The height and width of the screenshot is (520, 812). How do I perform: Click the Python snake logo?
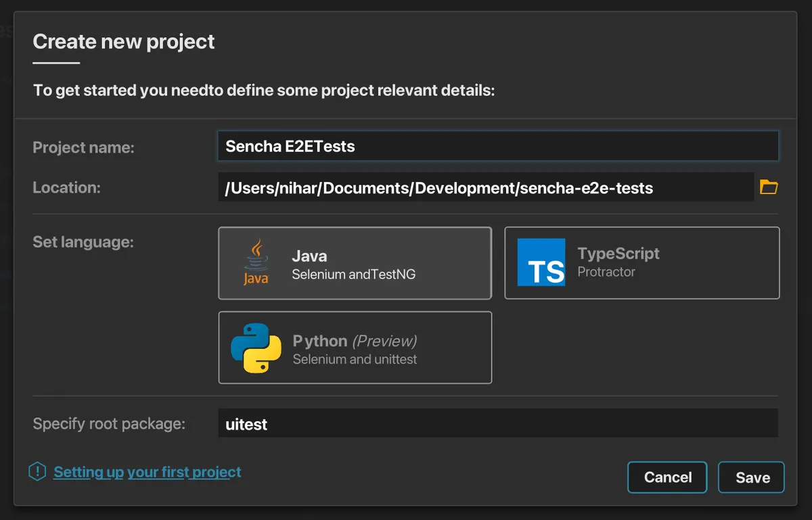point(256,348)
